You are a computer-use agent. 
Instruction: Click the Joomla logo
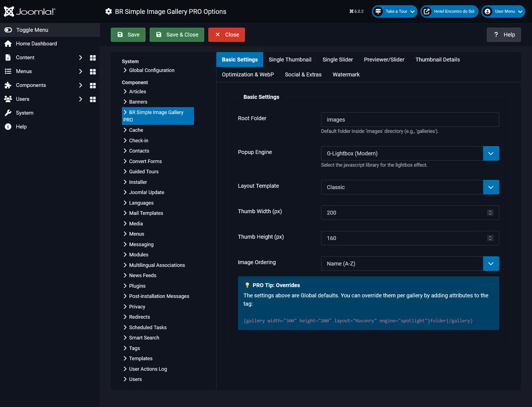coord(29,11)
